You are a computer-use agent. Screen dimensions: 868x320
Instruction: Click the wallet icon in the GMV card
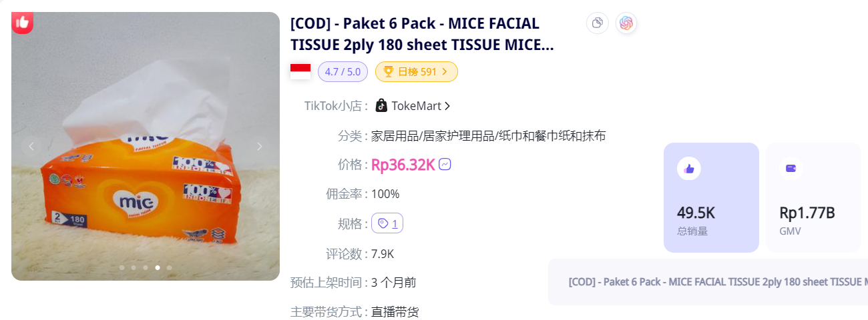(x=791, y=168)
